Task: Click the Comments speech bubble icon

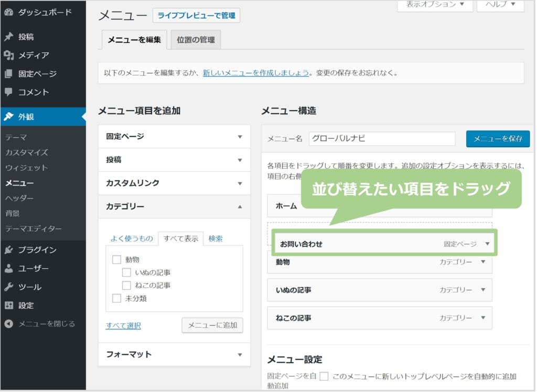Action: [8, 92]
